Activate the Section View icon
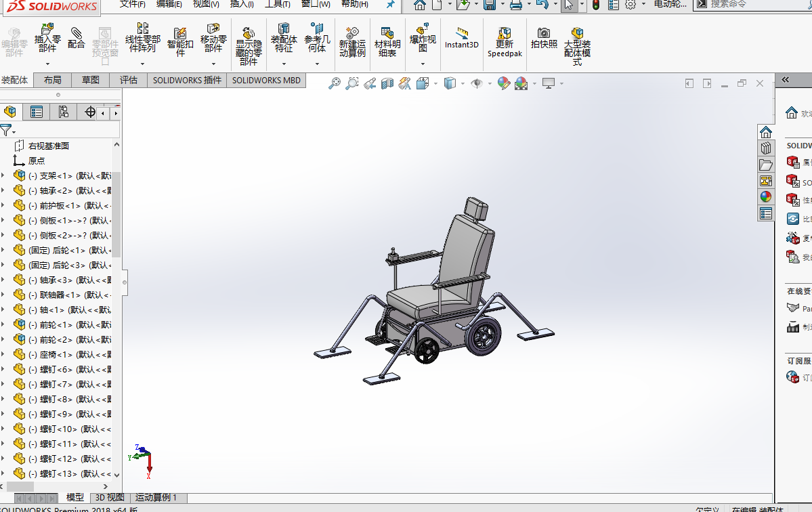 pos(387,83)
